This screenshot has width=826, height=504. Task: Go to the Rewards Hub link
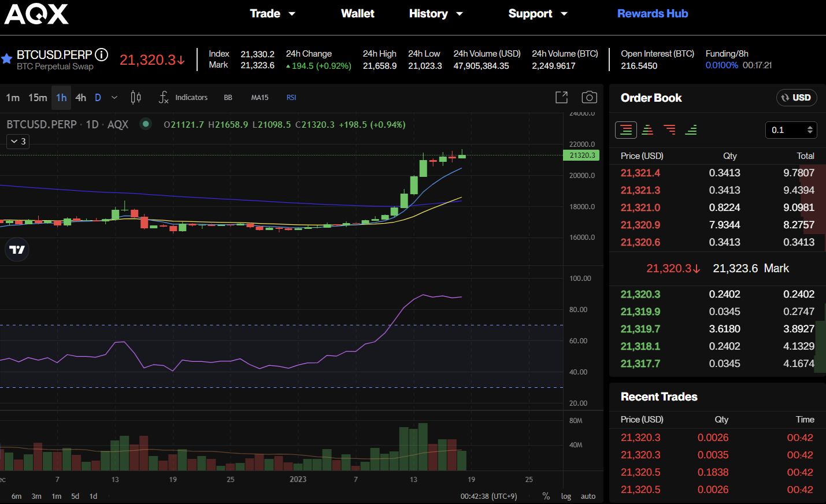click(x=652, y=14)
